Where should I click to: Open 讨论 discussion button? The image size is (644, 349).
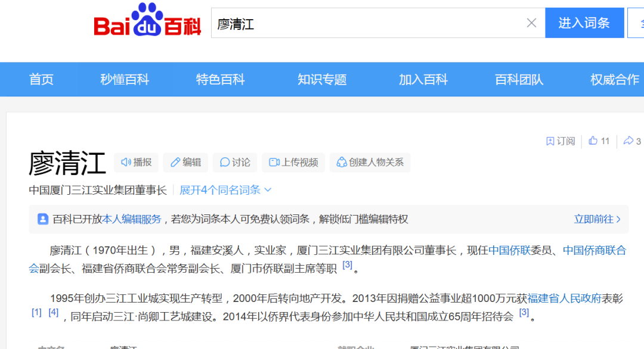click(x=235, y=162)
